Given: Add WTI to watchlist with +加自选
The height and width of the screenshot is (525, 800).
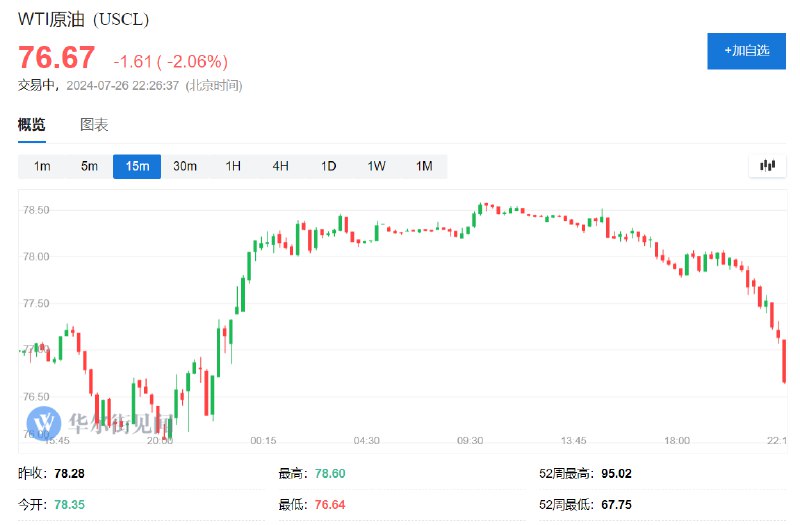Looking at the screenshot, I should point(746,51).
